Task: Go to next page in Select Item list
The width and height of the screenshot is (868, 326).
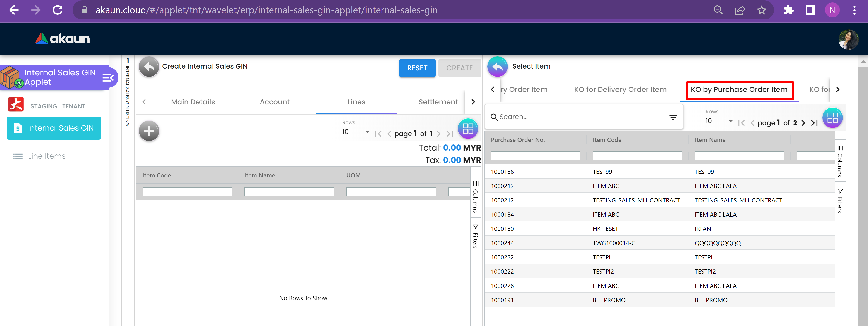Action: (803, 123)
